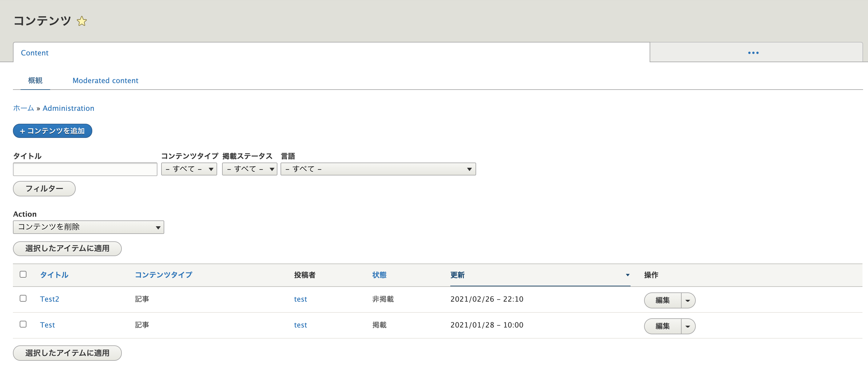Viewport: 868px width, 370px height.
Task: Expand the 編集 dropdown arrow for Test2
Action: tap(688, 300)
